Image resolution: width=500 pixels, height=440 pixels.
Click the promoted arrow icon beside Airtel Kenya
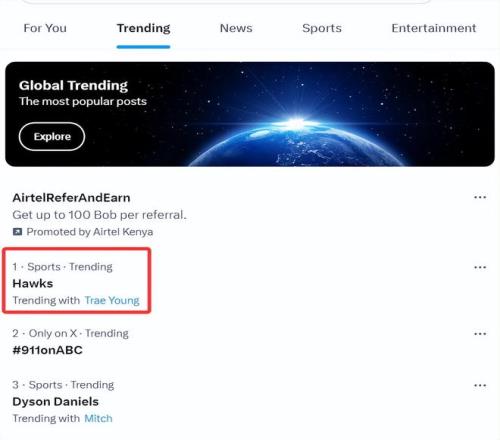17,232
